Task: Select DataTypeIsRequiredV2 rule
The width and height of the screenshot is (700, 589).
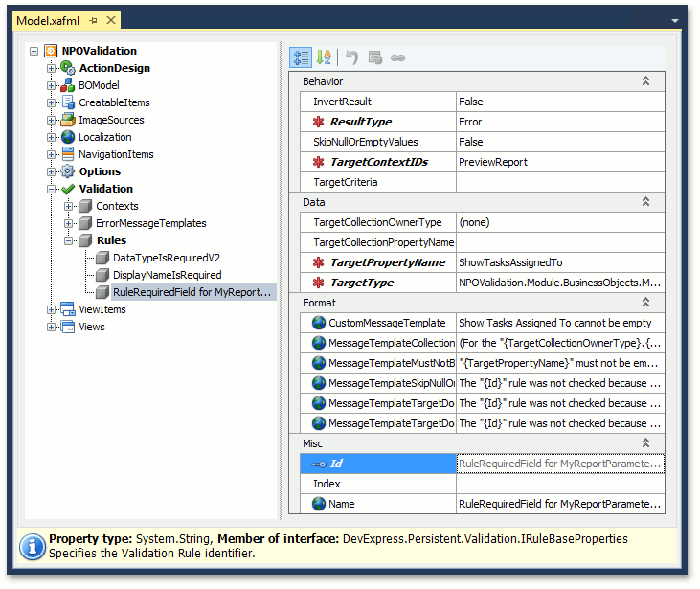Action: [x=166, y=258]
